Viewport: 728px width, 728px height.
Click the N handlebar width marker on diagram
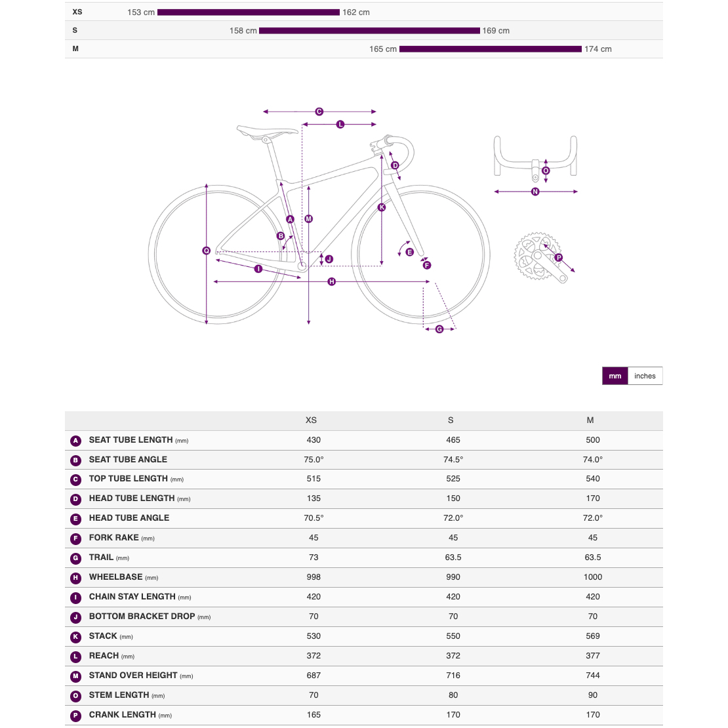coord(535,192)
